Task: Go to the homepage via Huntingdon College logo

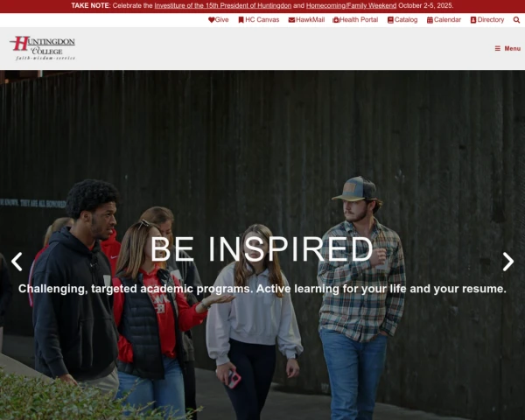Action: [43, 48]
